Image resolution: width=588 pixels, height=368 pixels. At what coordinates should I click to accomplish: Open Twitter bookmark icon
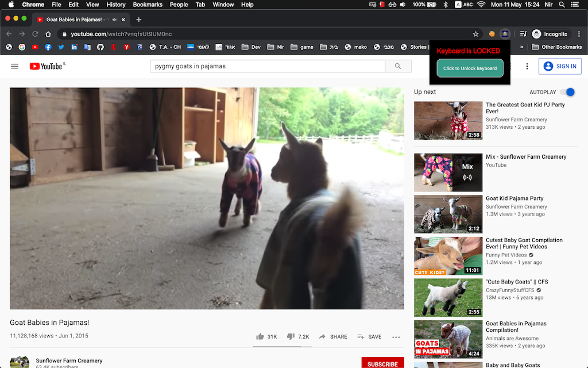(61, 47)
